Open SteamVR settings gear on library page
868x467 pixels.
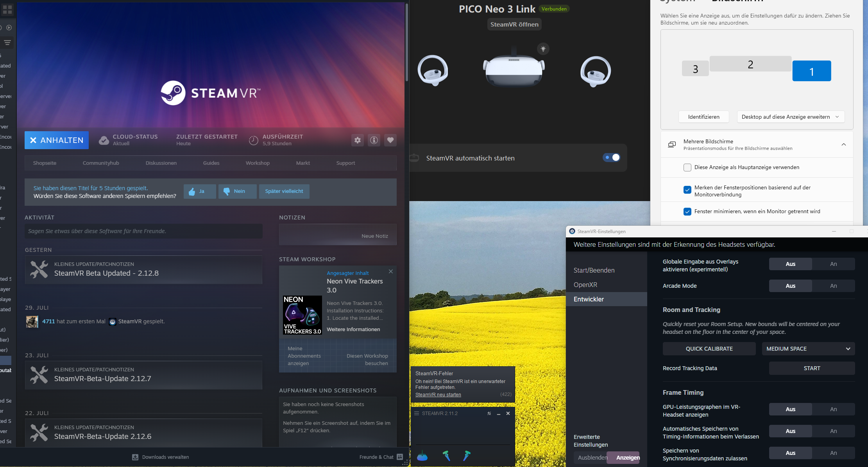click(x=358, y=140)
